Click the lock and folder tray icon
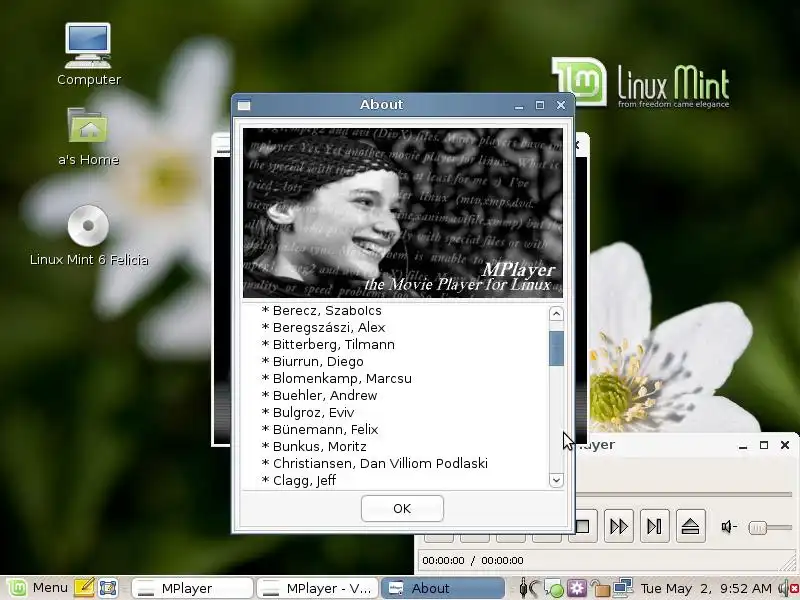Viewport: 800px width, 600px height. coord(600,588)
